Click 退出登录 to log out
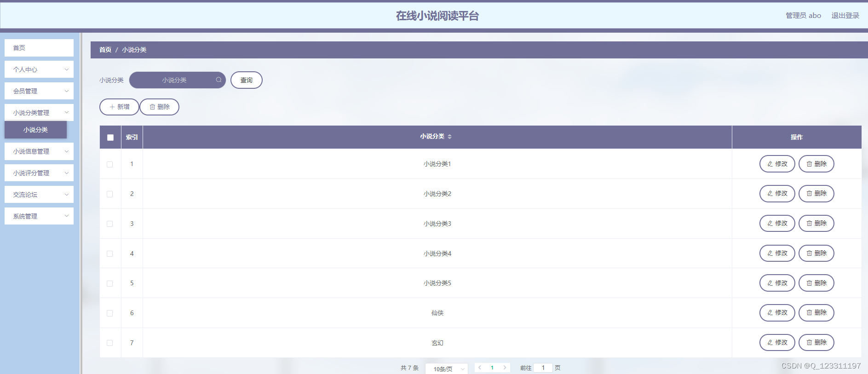The image size is (868, 374). point(845,16)
